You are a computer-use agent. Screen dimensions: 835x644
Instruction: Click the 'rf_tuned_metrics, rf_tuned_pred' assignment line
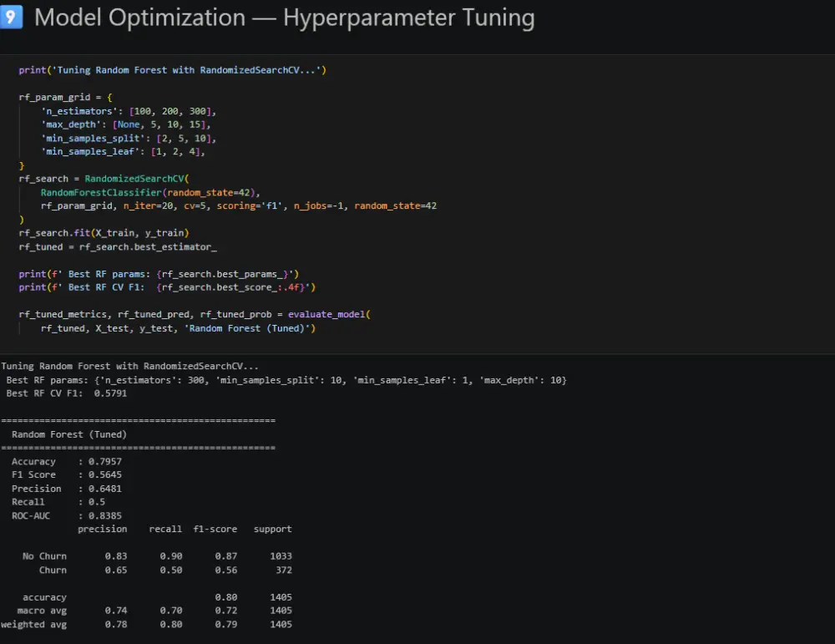pyautogui.click(x=195, y=315)
